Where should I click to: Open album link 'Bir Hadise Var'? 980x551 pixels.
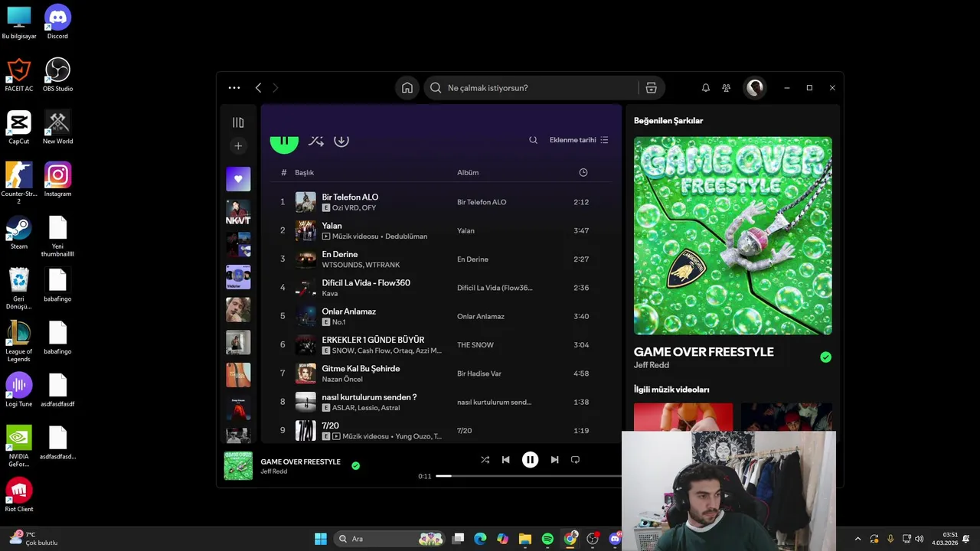[479, 373]
